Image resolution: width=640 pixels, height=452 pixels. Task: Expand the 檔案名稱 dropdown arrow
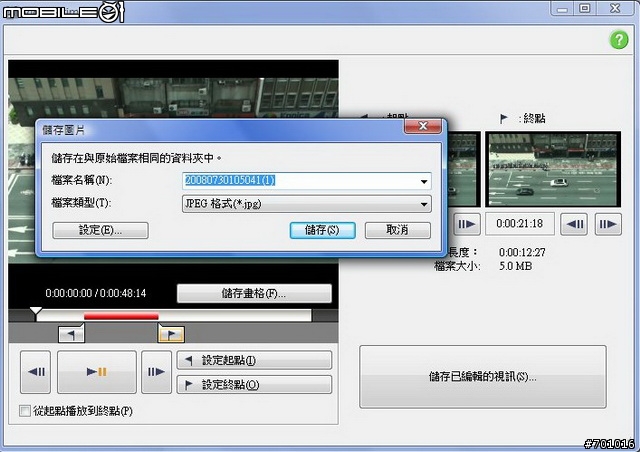(424, 181)
